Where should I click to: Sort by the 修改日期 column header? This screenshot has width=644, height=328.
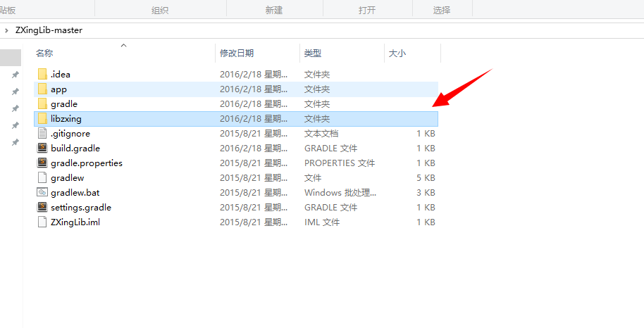coord(237,53)
